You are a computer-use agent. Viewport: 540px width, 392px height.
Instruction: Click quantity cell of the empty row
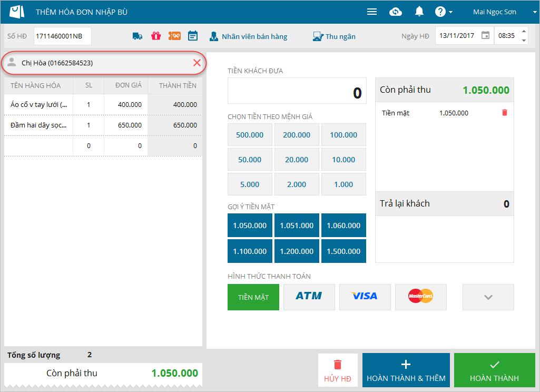tap(89, 146)
